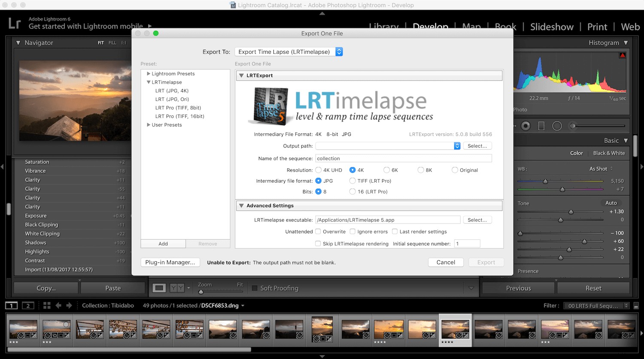Collapse the Advanced Settings section
The height and width of the screenshot is (359, 644).
click(x=241, y=205)
